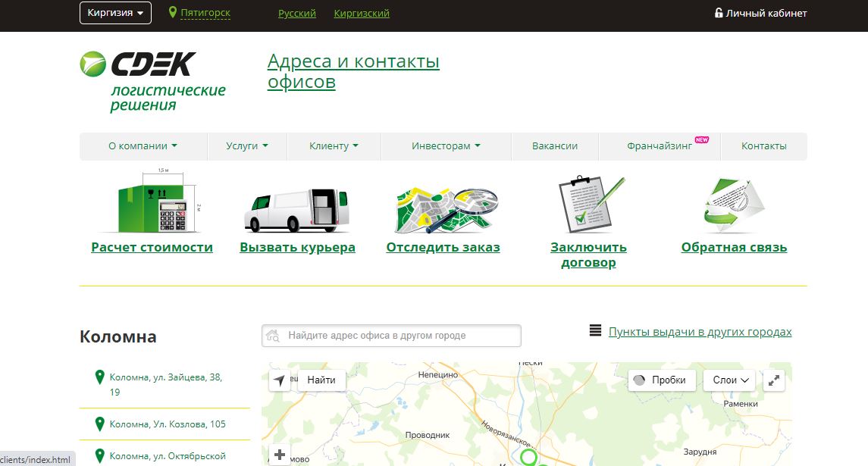Open the Киргизия country dropdown
Image resolution: width=868 pixels, height=466 pixels.
point(115,13)
